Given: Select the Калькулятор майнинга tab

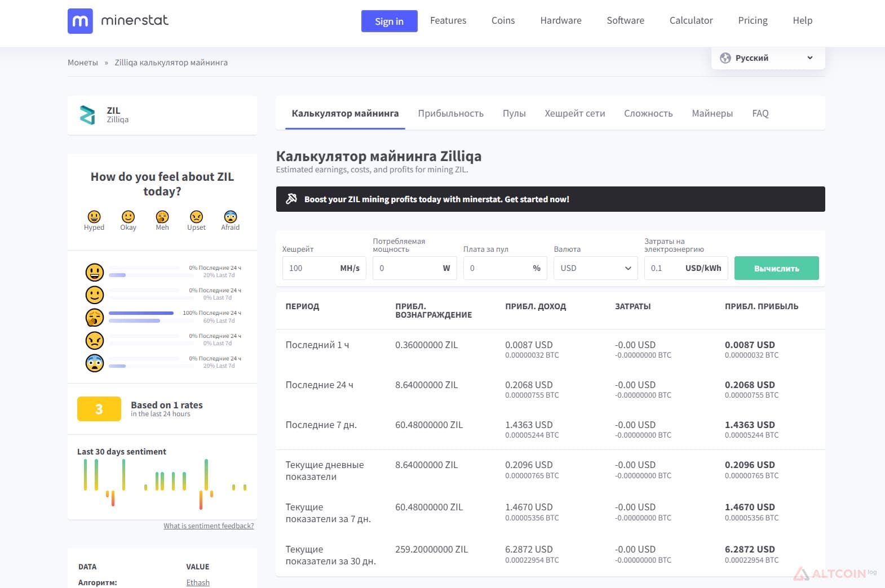Looking at the screenshot, I should 345,113.
